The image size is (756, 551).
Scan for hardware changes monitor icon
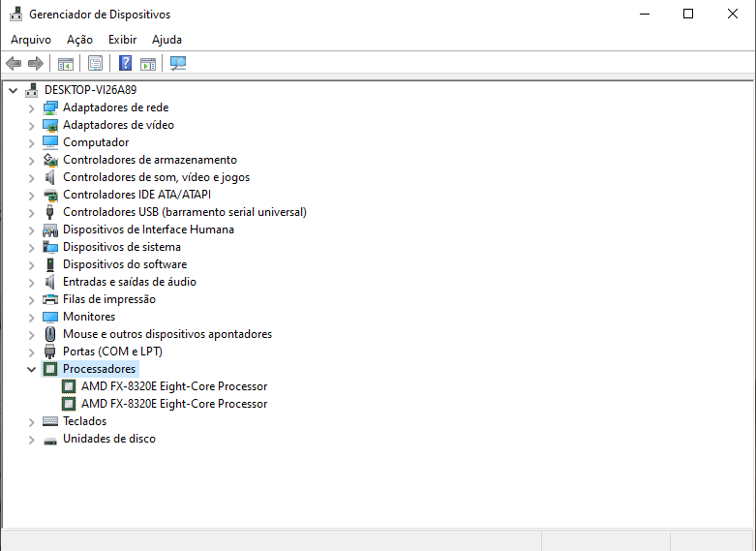tap(178, 63)
